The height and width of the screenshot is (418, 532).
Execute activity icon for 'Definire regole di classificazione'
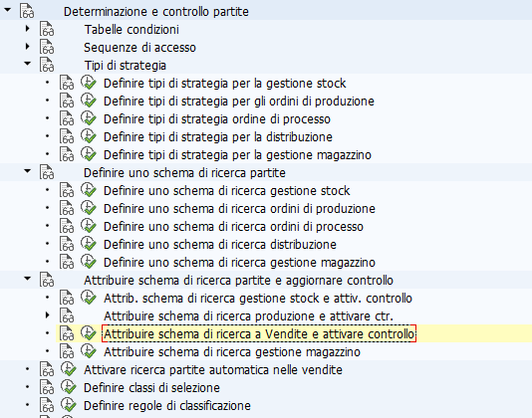tap(69, 405)
